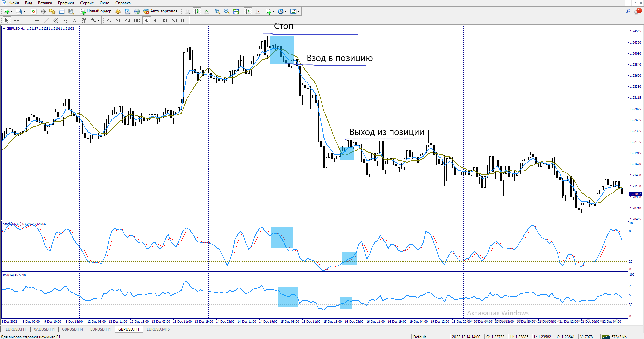Tile chart windows icon
The image size is (644, 339).
point(236,11)
